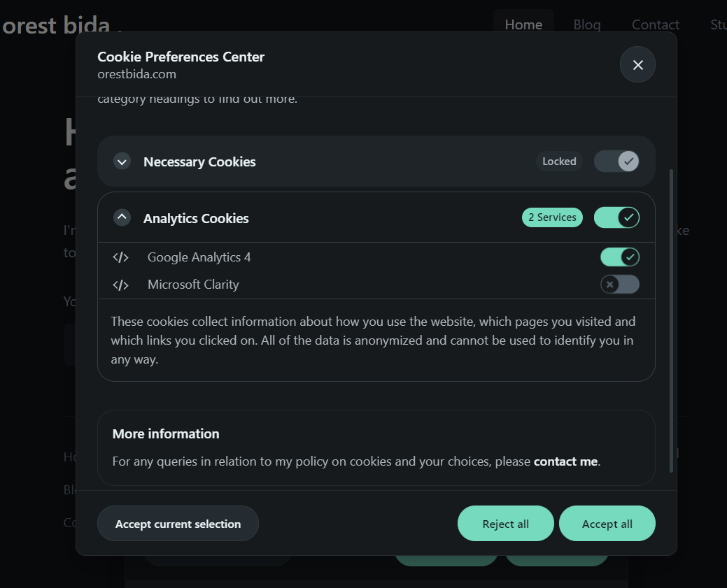Image resolution: width=727 pixels, height=588 pixels.
Task: Disable the Google Analytics 4 toggle
Action: (620, 257)
